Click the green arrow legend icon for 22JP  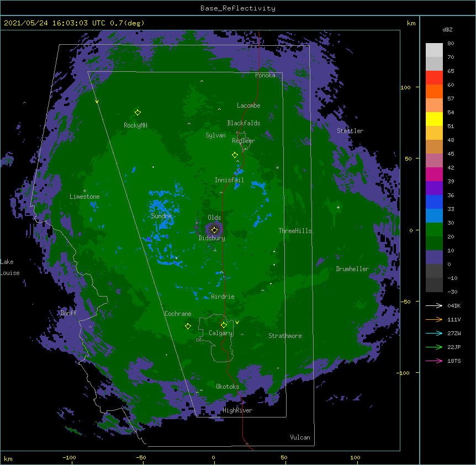pyautogui.click(x=434, y=347)
